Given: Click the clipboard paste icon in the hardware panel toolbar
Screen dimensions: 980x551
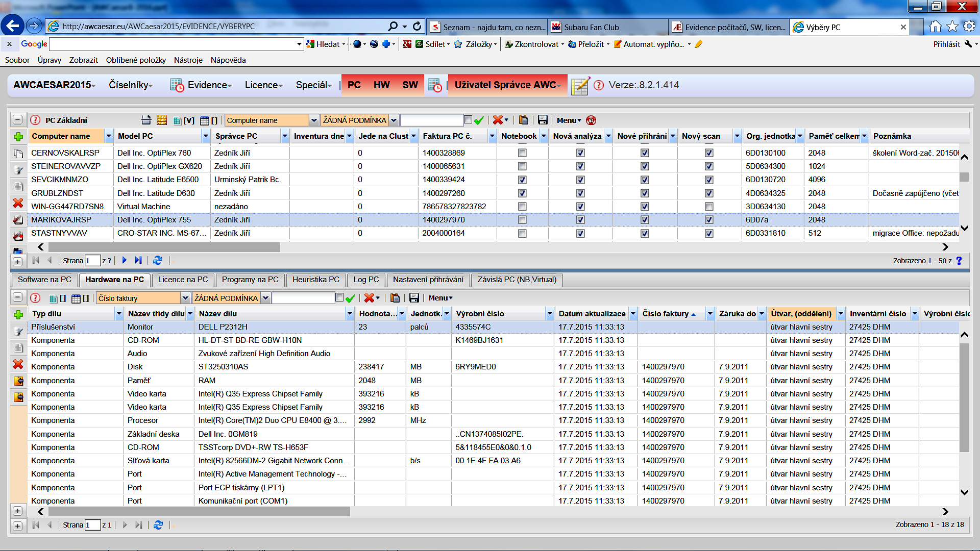Looking at the screenshot, I should coord(395,298).
